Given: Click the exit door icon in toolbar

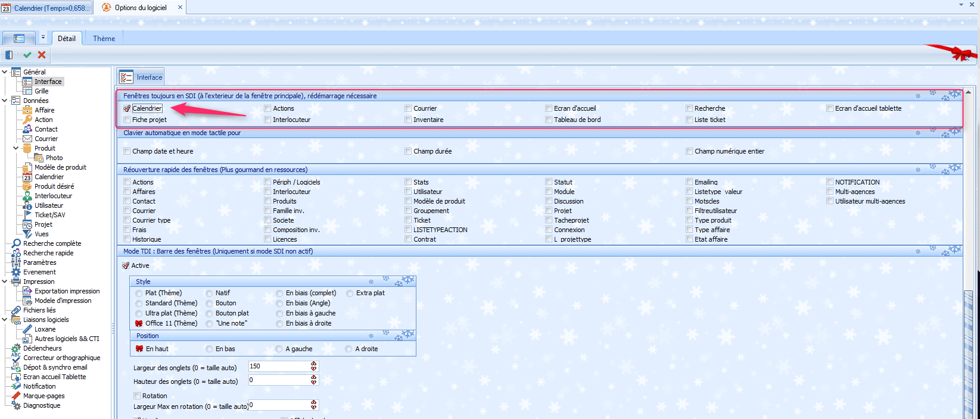Looking at the screenshot, I should click(x=9, y=55).
